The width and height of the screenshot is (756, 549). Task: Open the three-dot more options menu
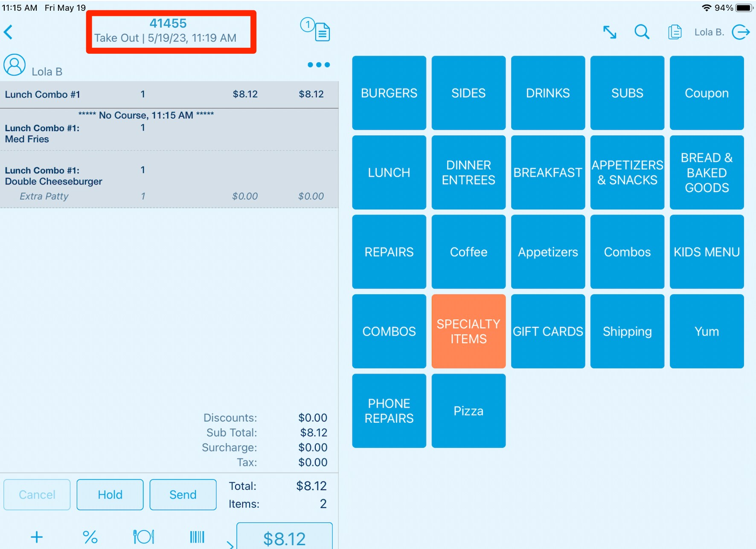click(318, 65)
